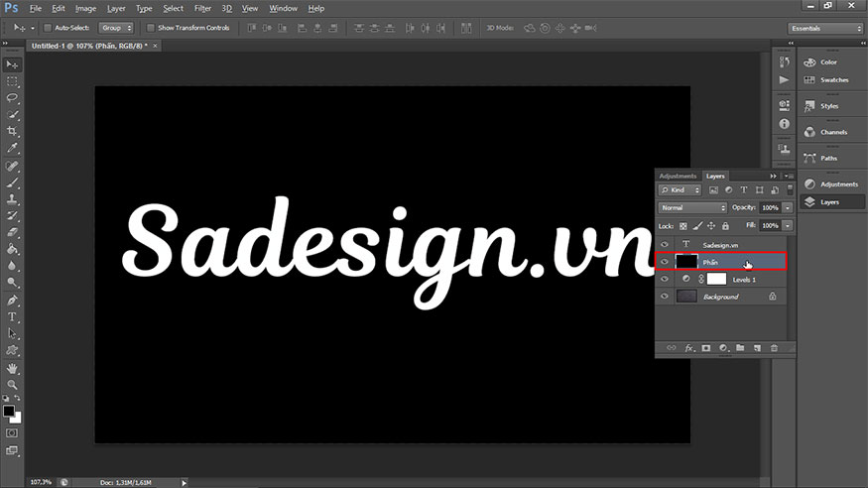Open the Filter menu
The height and width of the screenshot is (488, 868).
[202, 8]
